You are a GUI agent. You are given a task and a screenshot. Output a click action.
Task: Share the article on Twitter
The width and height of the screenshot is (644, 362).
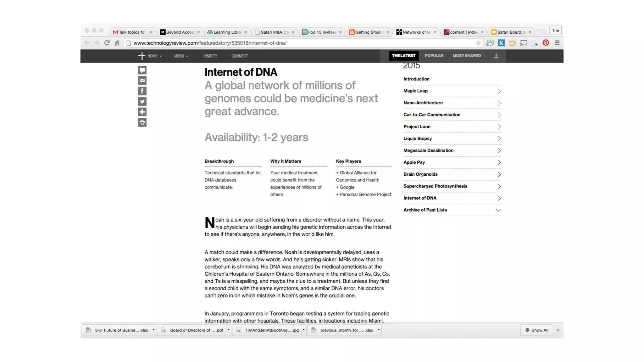tap(142, 101)
